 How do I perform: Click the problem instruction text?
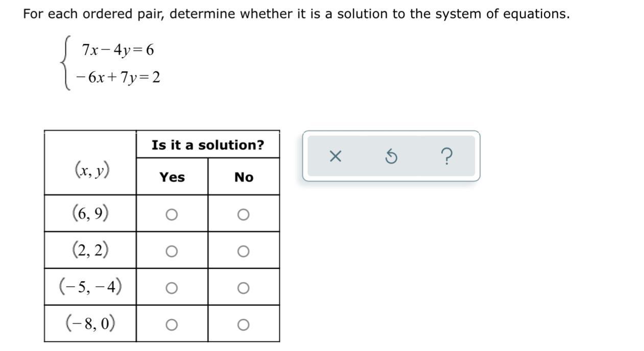[296, 14]
